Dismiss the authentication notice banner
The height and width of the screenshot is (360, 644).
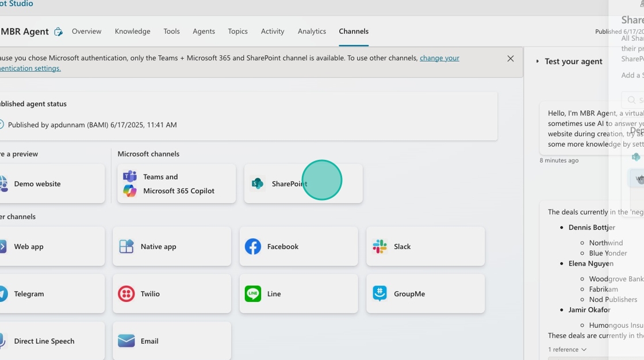[510, 59]
